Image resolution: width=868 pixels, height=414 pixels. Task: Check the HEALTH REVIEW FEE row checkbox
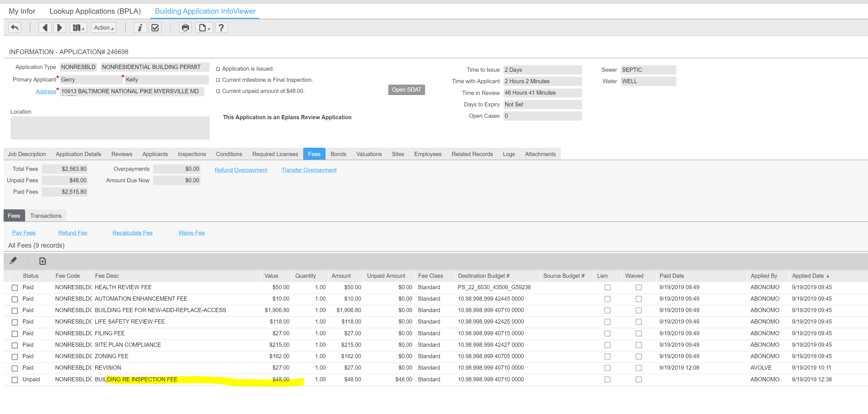[x=15, y=288]
